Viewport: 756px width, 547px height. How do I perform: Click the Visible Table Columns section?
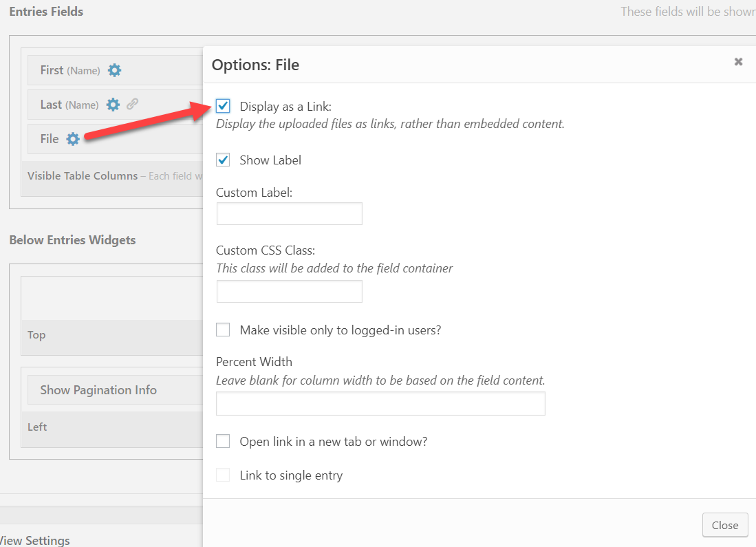[83, 175]
